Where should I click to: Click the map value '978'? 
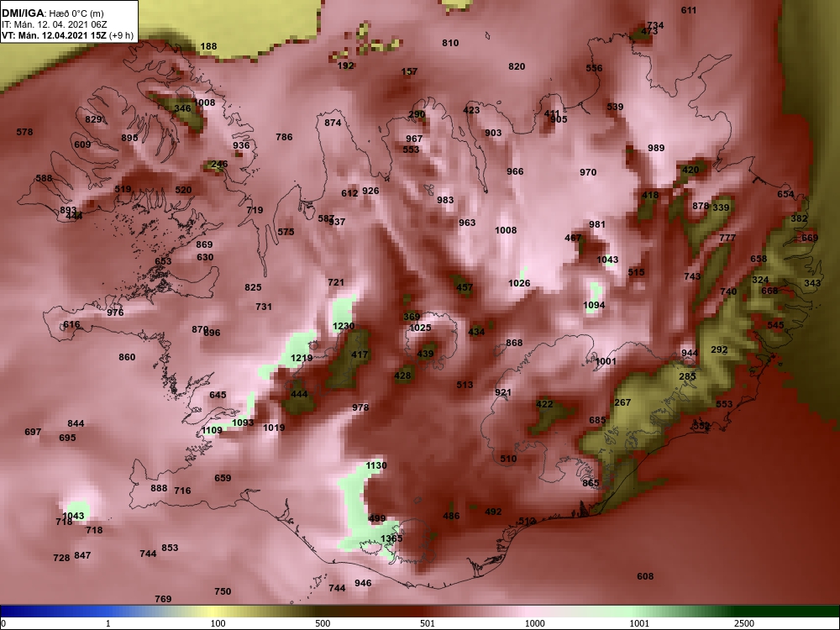coord(360,407)
